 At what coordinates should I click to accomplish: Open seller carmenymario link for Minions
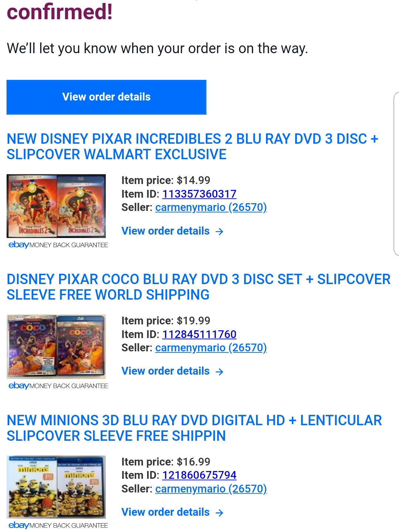[211, 489]
